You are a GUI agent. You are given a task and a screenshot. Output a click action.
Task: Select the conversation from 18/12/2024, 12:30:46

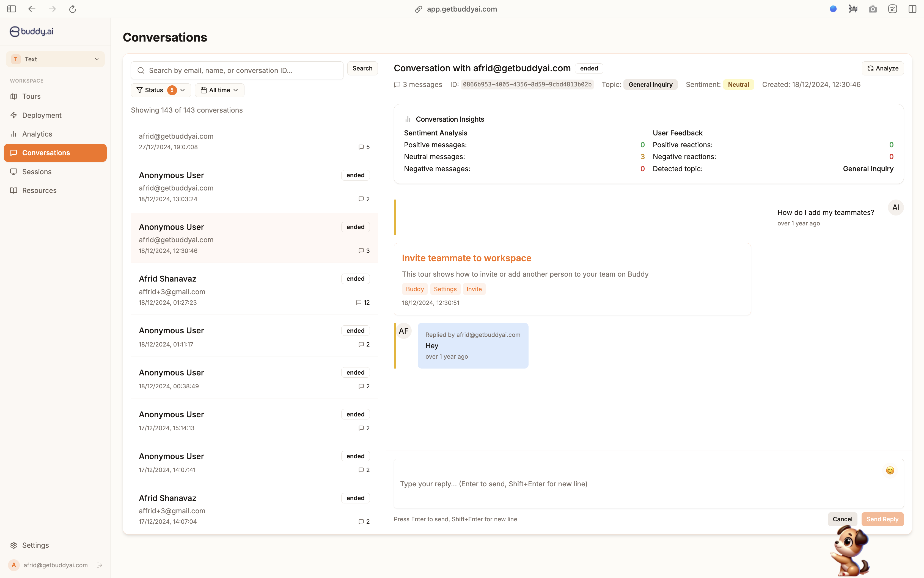[254, 238]
